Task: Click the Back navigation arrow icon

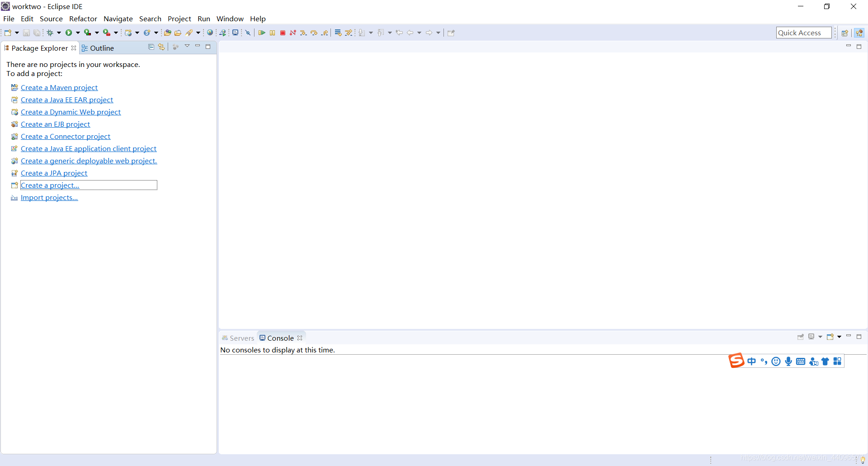Action: coord(410,33)
